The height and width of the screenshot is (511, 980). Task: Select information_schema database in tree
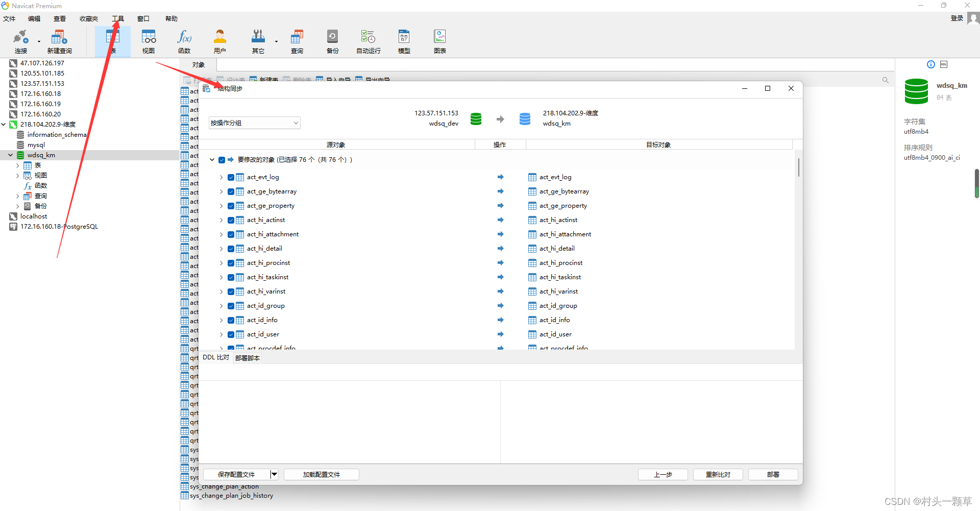click(57, 135)
